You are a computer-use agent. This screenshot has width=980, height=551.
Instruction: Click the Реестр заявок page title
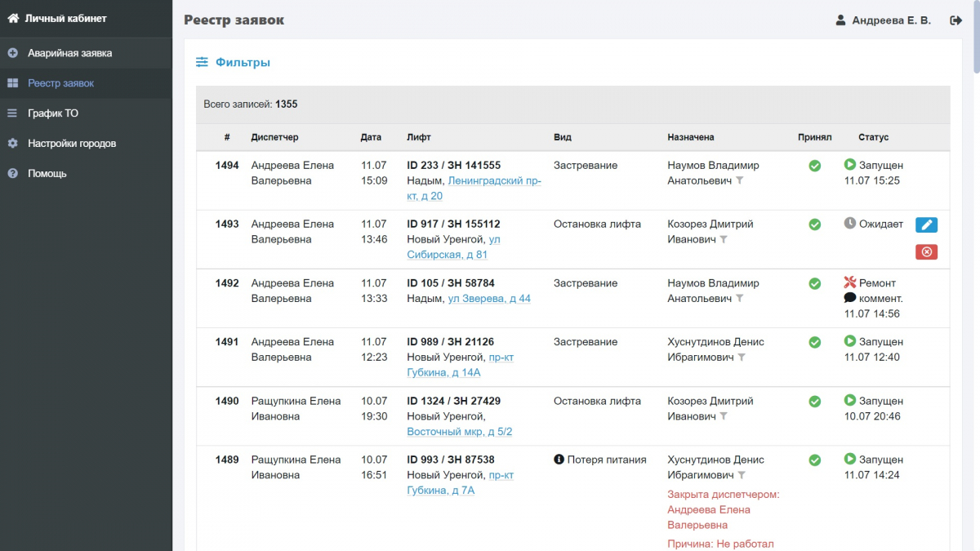pos(234,20)
